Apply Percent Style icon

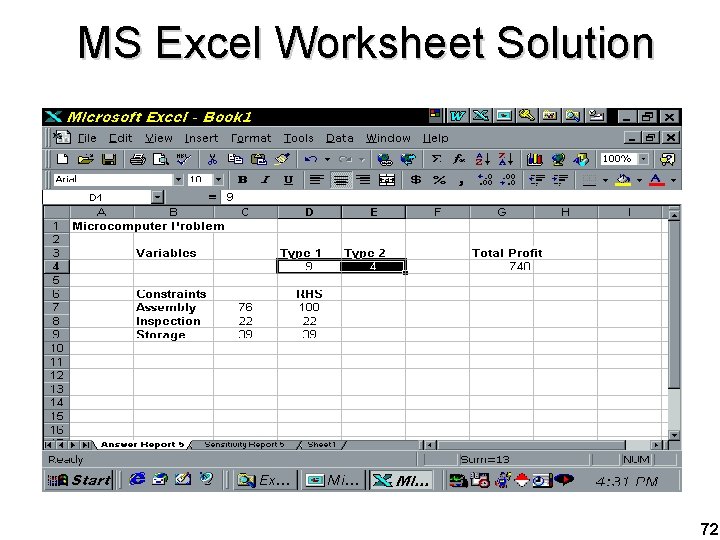click(x=439, y=180)
